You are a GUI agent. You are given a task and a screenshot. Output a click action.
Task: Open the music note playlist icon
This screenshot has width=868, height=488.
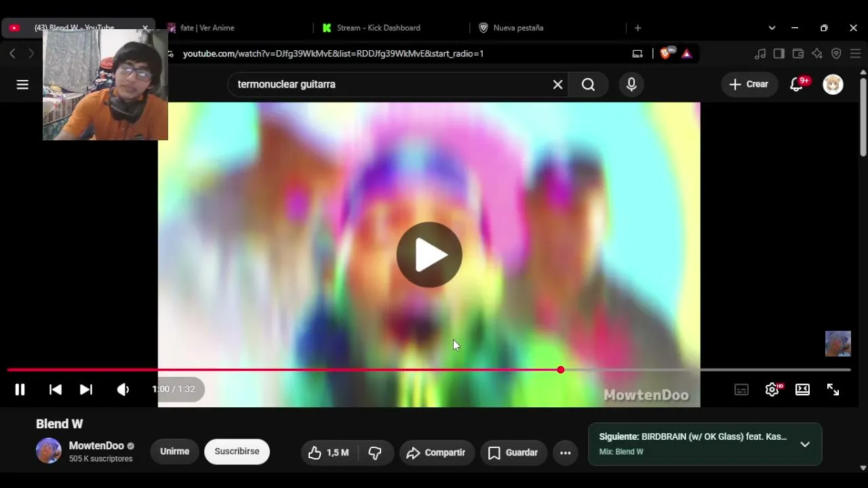760,54
